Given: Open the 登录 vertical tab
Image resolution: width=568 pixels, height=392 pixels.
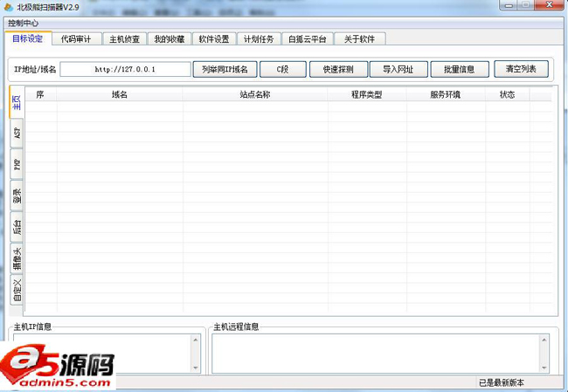Looking at the screenshot, I should pos(17,196).
